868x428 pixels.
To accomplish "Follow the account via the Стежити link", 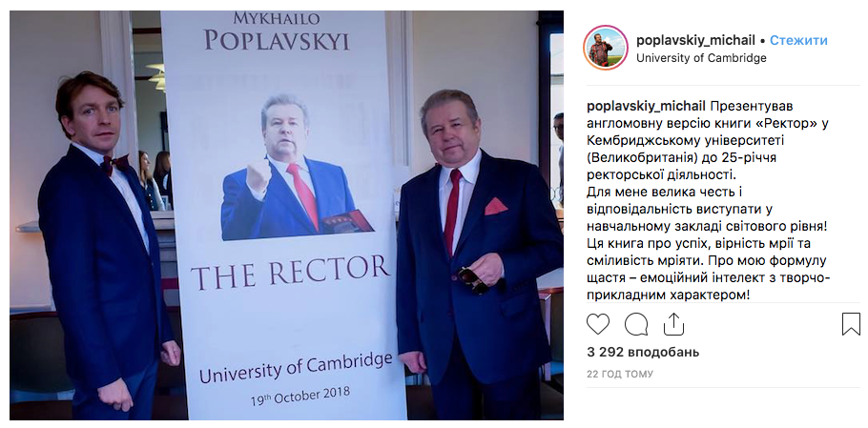I will click(x=798, y=40).
